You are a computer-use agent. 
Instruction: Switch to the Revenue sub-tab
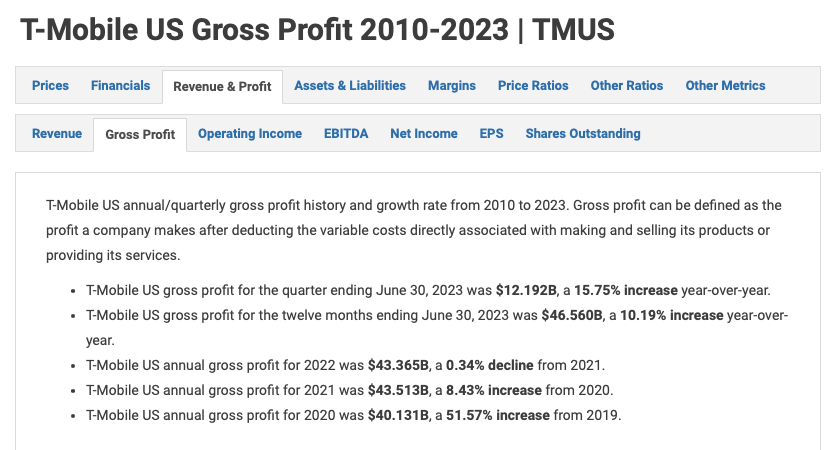pyautogui.click(x=57, y=134)
